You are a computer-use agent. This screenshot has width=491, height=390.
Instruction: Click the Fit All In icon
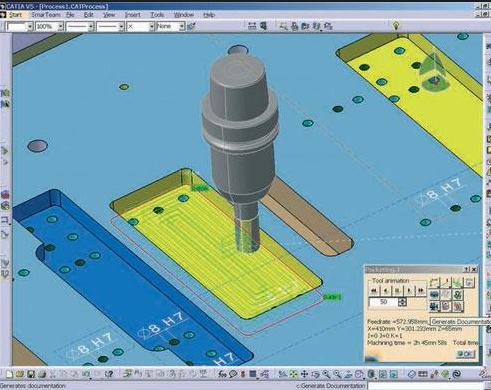click(293, 374)
